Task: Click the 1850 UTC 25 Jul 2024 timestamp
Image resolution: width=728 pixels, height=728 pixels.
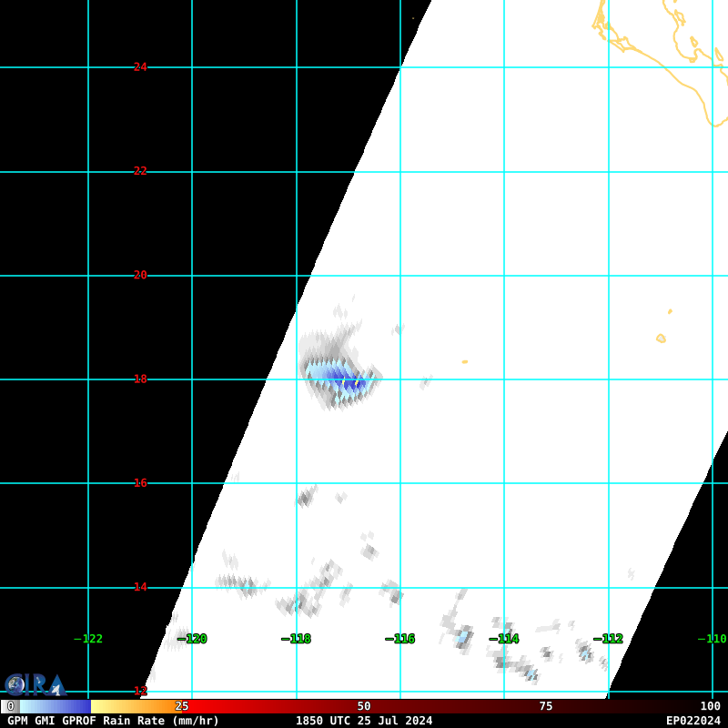Action: pyautogui.click(x=364, y=721)
